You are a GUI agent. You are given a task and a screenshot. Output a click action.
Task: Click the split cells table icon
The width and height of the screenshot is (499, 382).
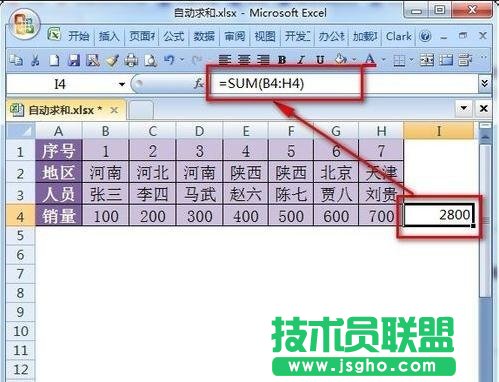446,60
